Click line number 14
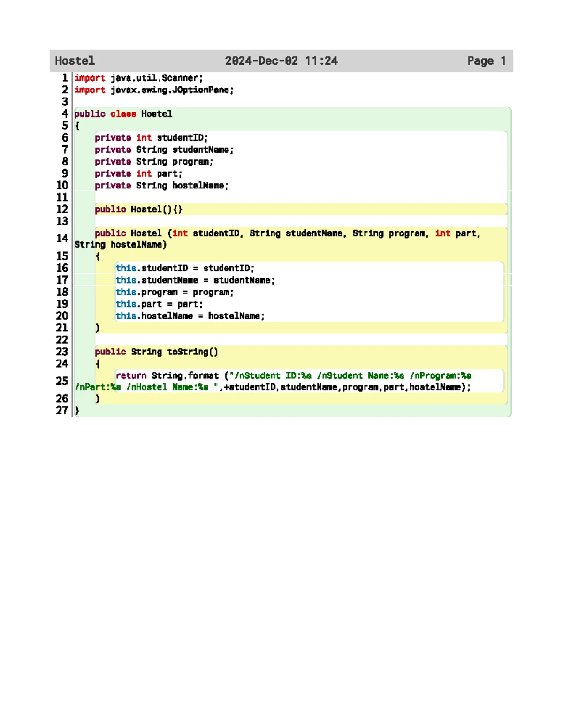The width and height of the screenshot is (563, 728). (x=62, y=239)
